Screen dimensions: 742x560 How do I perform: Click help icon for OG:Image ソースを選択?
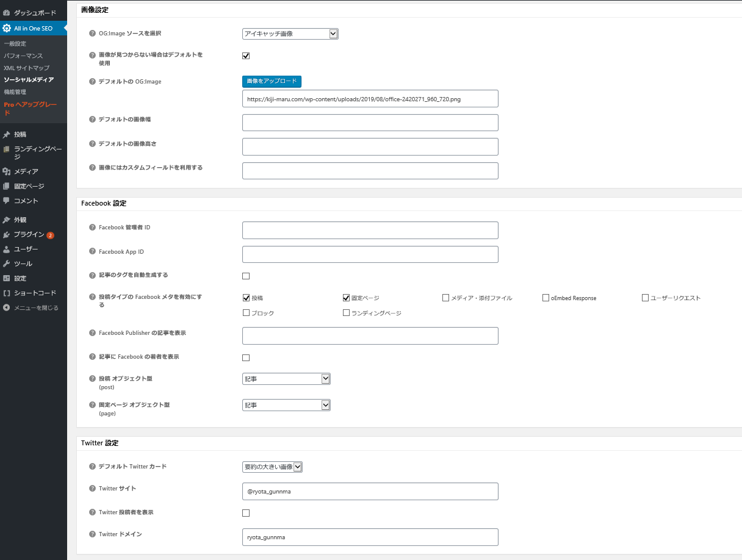(x=93, y=33)
